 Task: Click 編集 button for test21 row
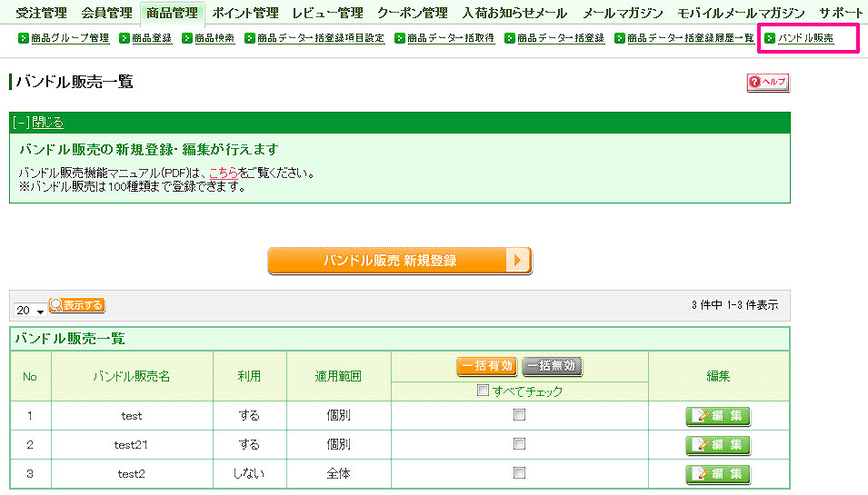pos(718,445)
